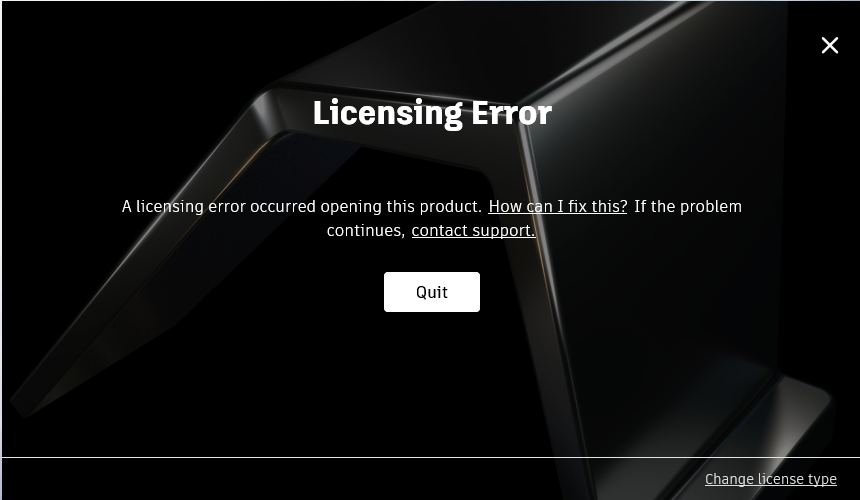Hit the top-right white cross icon
Image resolution: width=860 pixels, height=500 pixels.
[x=830, y=46]
